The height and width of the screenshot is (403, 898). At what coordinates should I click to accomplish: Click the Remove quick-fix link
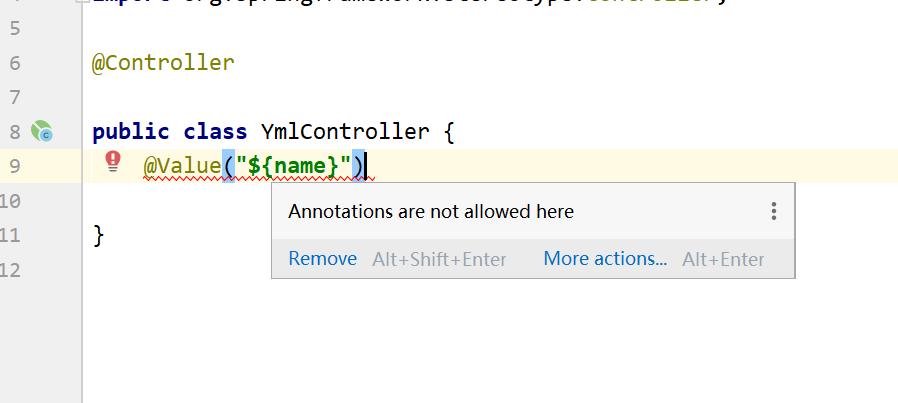tap(322, 259)
